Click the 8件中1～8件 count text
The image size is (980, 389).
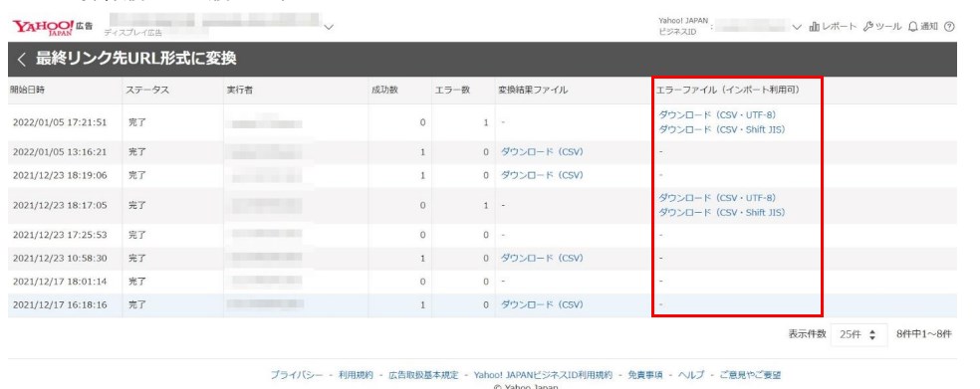coord(924,334)
